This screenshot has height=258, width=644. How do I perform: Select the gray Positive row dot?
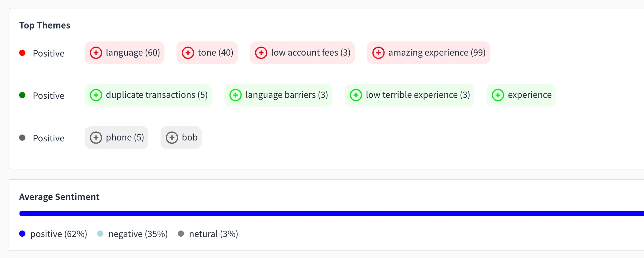[22, 138]
